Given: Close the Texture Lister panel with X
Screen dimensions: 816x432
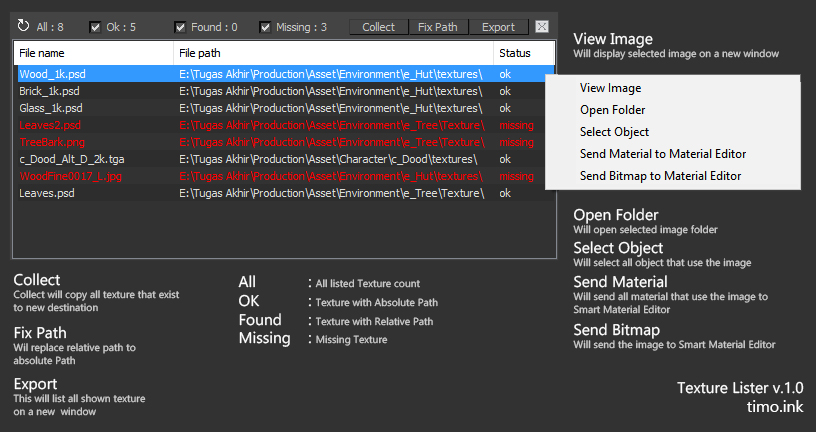Looking at the screenshot, I should (x=541, y=27).
